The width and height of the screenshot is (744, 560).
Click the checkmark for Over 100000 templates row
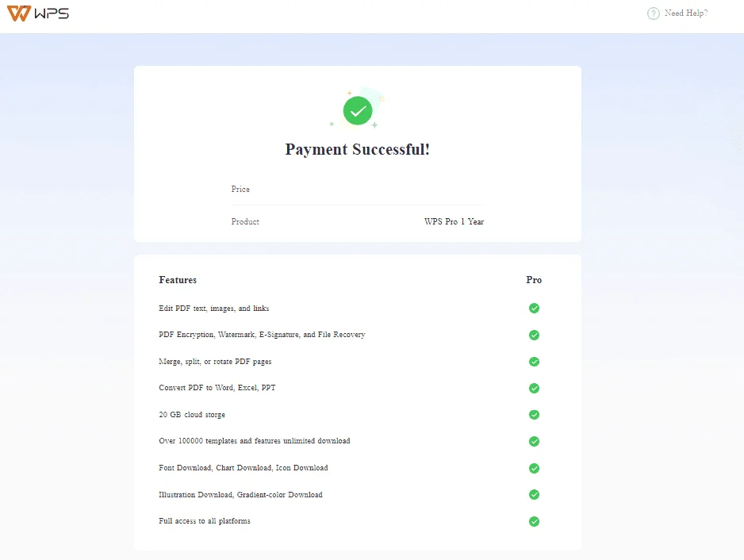(534, 441)
